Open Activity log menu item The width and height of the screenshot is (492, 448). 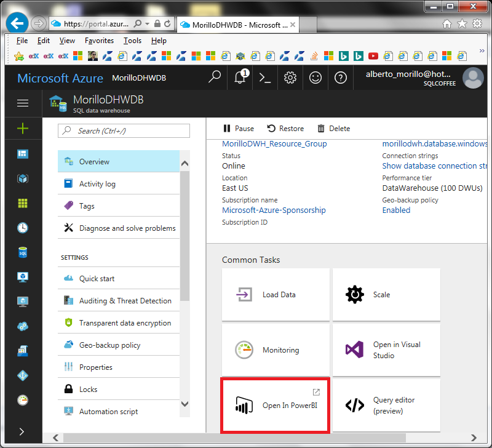[119, 183]
